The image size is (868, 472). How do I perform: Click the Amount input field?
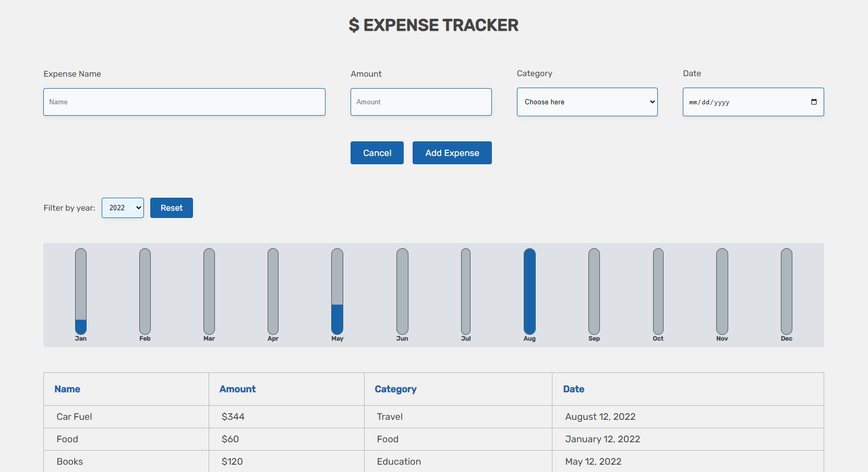point(421,102)
